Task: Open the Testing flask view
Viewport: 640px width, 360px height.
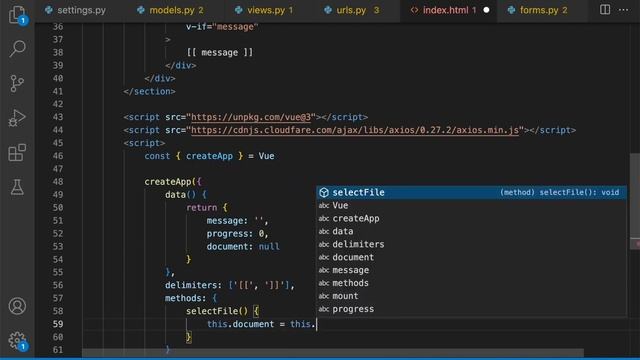Action: (x=17, y=187)
